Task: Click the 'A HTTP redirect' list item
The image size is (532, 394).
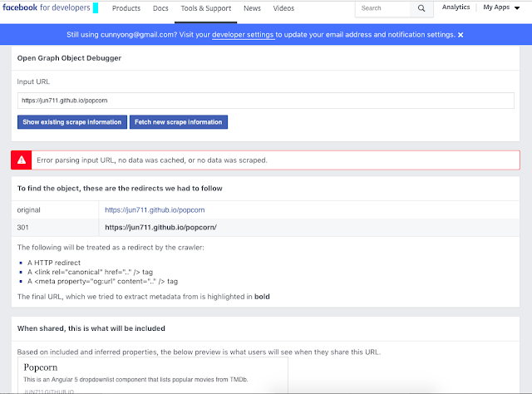Action: click(x=54, y=263)
